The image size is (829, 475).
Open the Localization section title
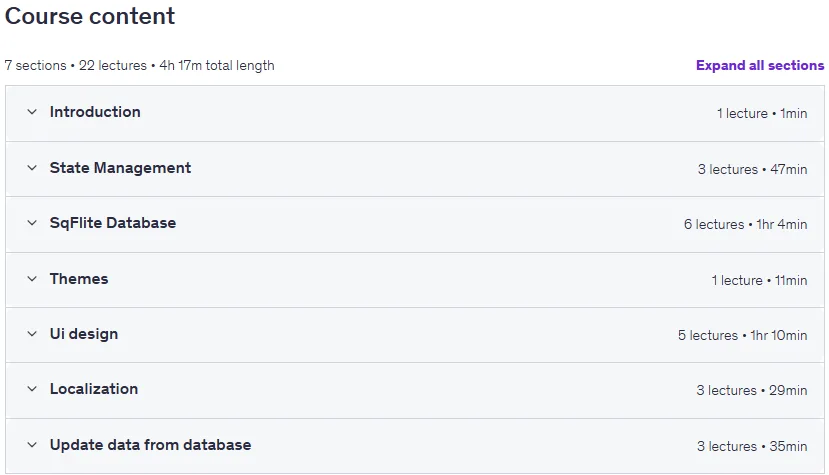tap(94, 389)
